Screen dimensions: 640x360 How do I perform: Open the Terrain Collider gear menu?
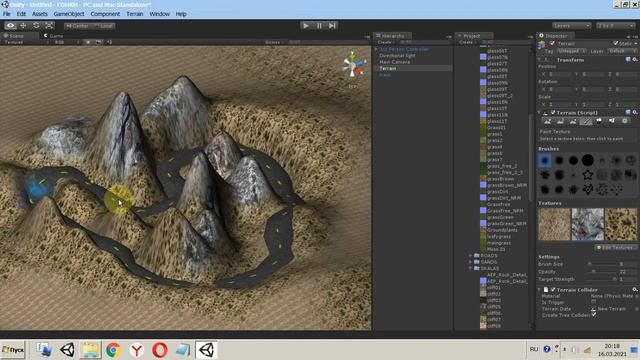click(635, 289)
